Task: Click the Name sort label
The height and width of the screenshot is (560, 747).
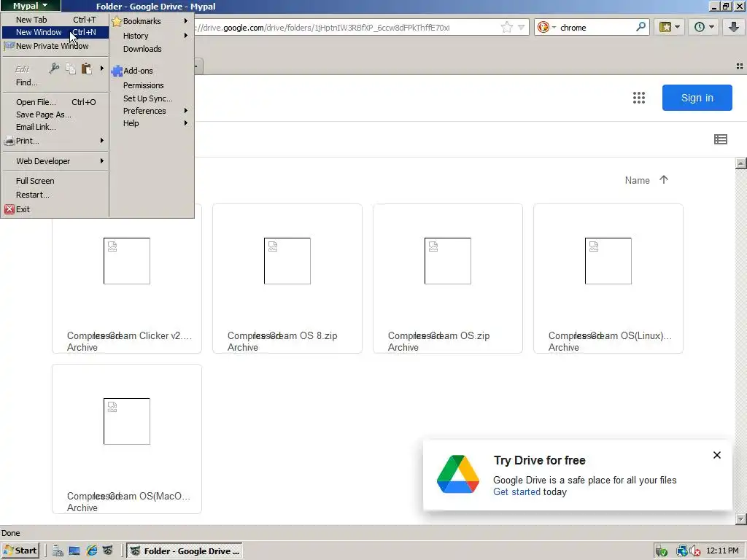Action: (x=637, y=180)
